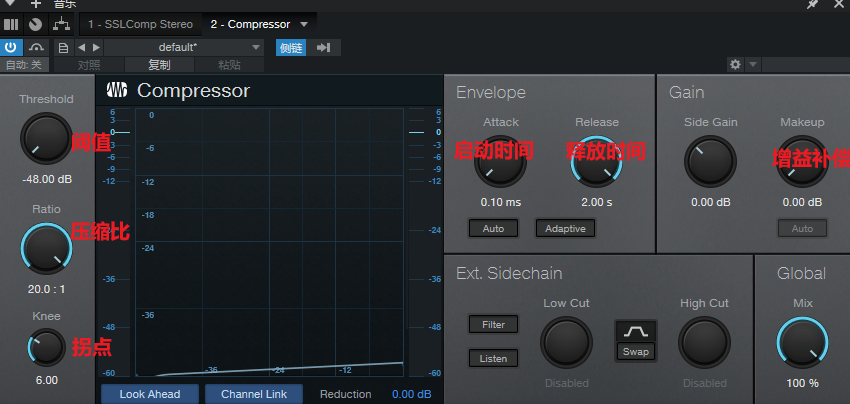Click the 100 % mix value
Viewport: 850px width, 404px height.
(802, 383)
